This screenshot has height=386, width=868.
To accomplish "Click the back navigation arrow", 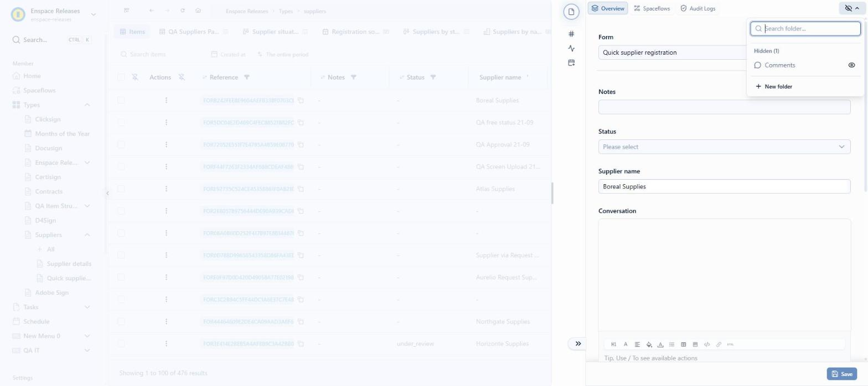I will [x=152, y=11].
